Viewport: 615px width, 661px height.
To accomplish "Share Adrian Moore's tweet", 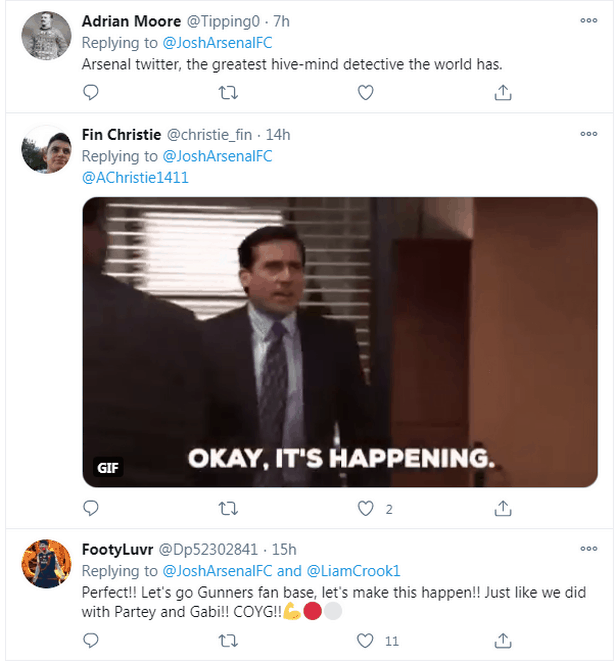I will (503, 92).
